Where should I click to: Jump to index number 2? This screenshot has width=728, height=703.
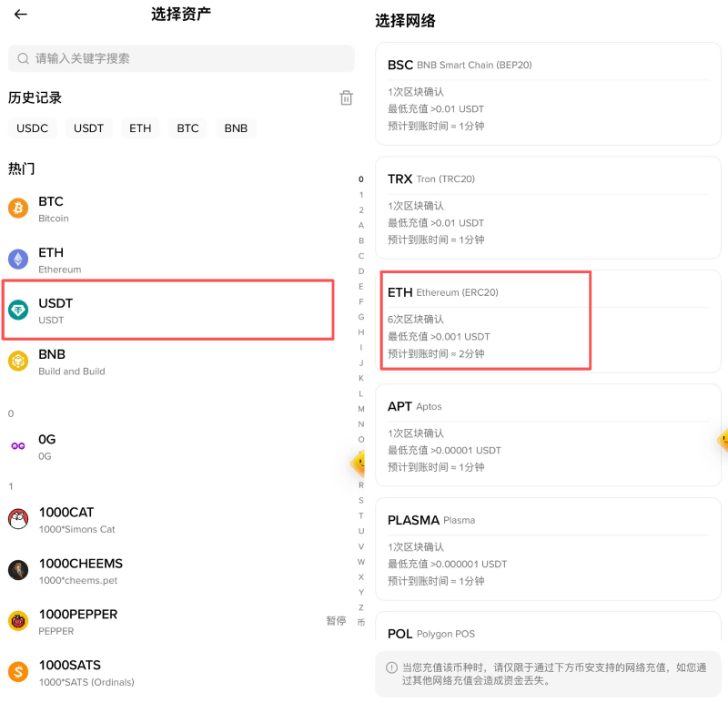coord(360,210)
